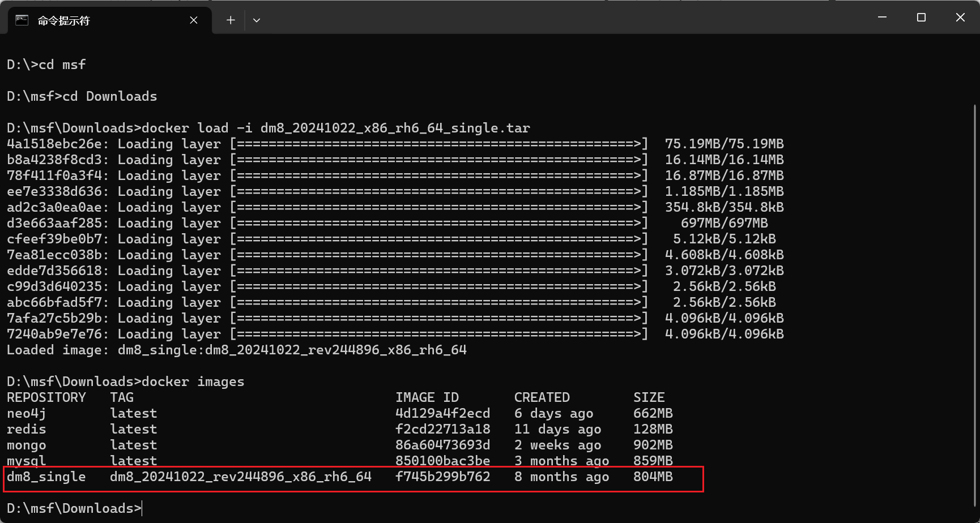Click the mongo repository name
This screenshot has height=523, width=980.
pyautogui.click(x=27, y=445)
